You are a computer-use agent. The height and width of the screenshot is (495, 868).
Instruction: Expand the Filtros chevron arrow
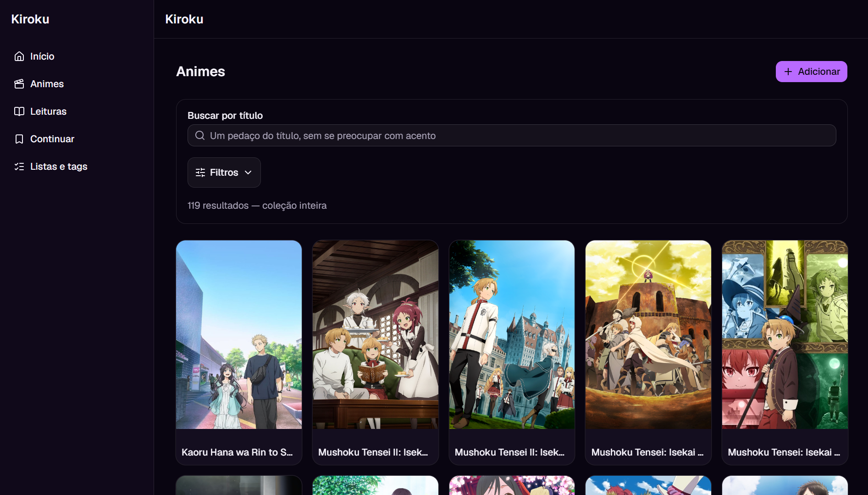click(248, 172)
